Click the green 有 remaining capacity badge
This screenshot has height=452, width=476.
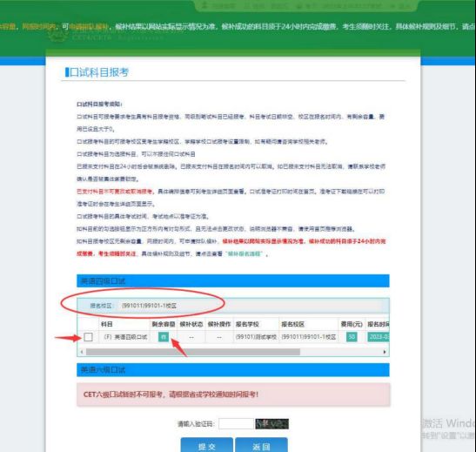point(164,336)
